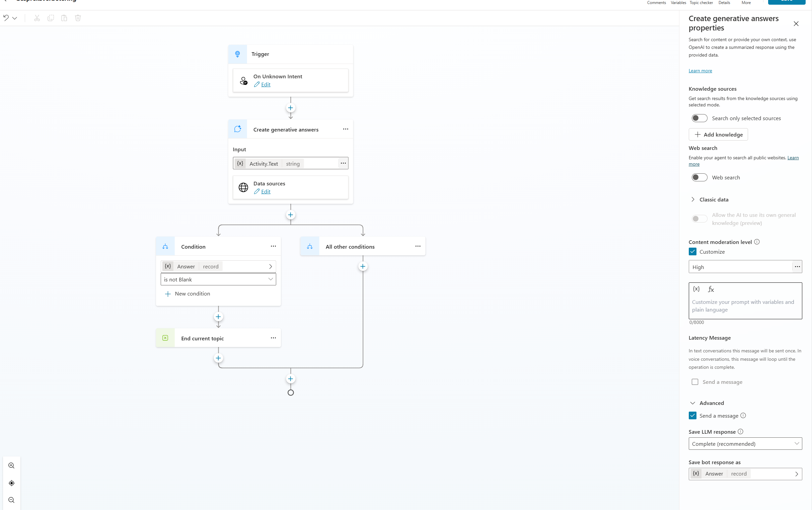Insert variable icon in prompt box
This screenshot has height=510, width=812.
[696, 289]
